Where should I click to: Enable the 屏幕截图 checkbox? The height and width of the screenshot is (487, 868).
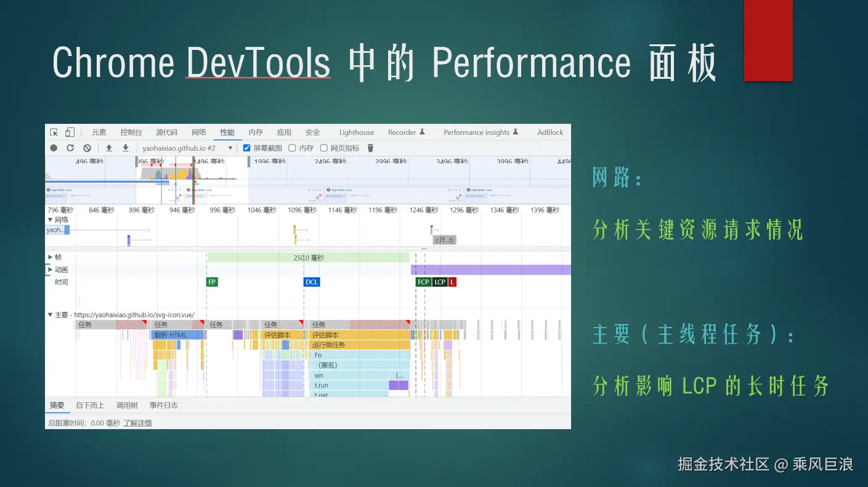pyautogui.click(x=246, y=148)
